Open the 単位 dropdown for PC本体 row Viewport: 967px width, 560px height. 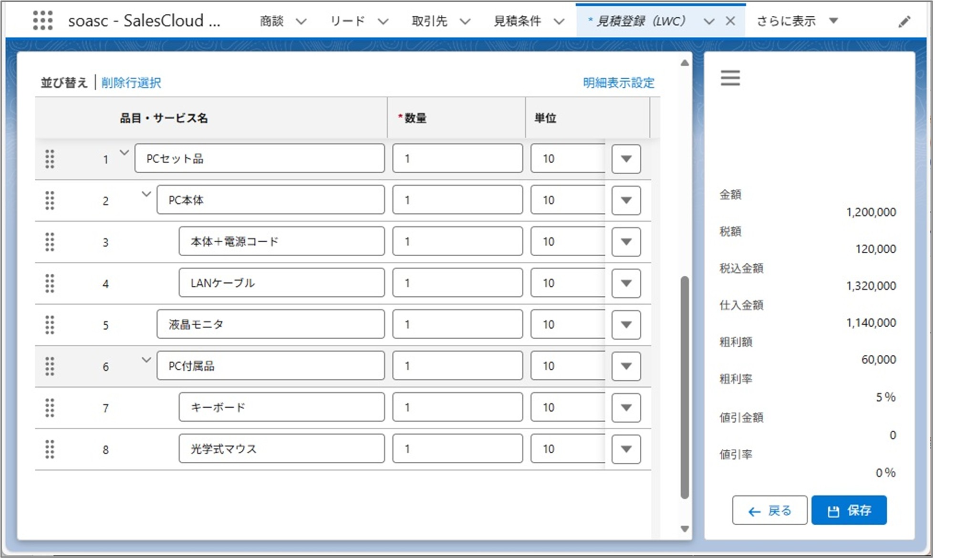tap(625, 200)
